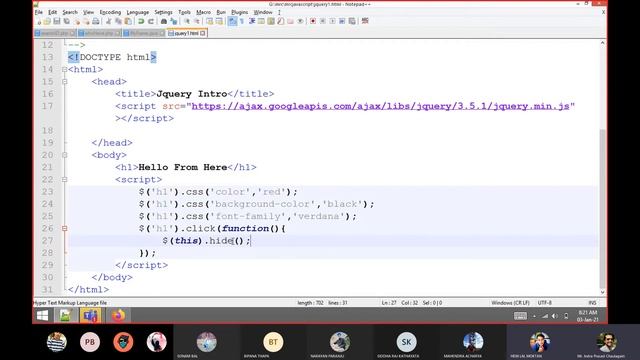The image size is (640, 360).
Task: Save the current file via toolbar icon
Action: pos(57,21)
